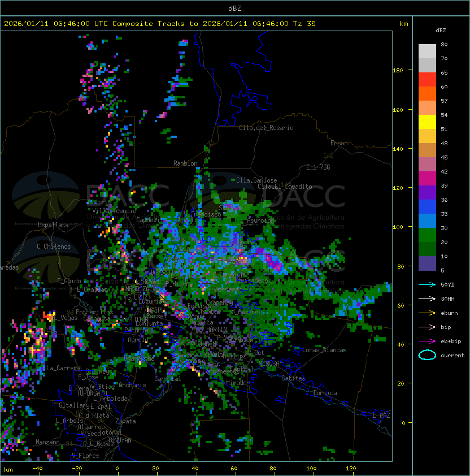Click the -20 tick on x-axis
470x476 pixels.
pyautogui.click(x=77, y=469)
